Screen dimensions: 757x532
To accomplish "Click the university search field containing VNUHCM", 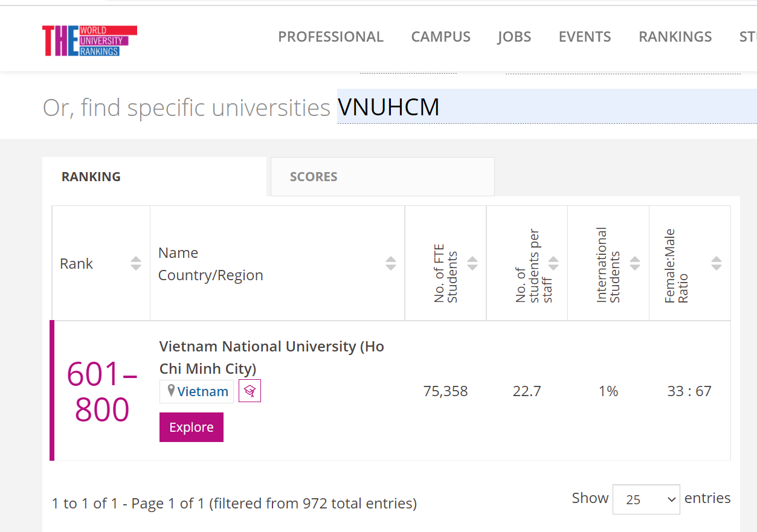I will [547, 107].
